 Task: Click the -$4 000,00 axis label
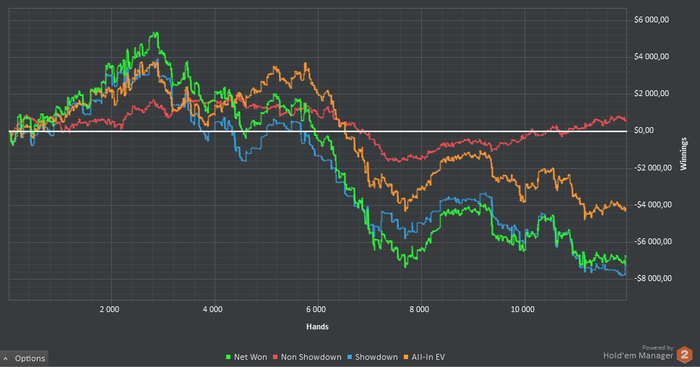(653, 204)
